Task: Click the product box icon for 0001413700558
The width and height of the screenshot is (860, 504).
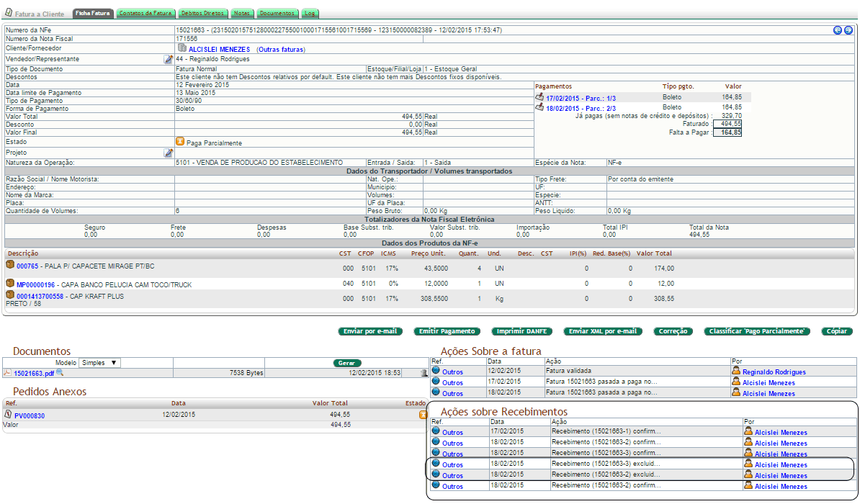Action: tap(10, 294)
